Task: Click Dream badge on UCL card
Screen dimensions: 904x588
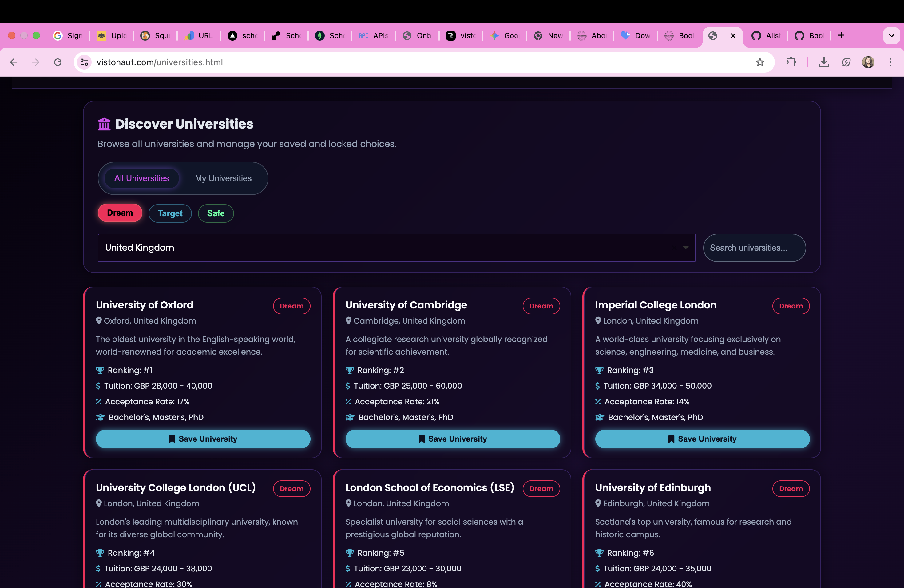Action: pos(292,488)
